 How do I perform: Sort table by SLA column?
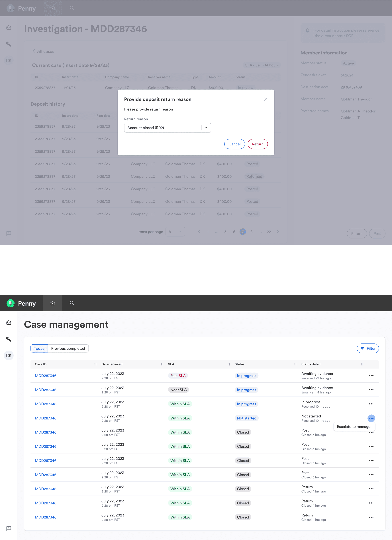coord(229,364)
